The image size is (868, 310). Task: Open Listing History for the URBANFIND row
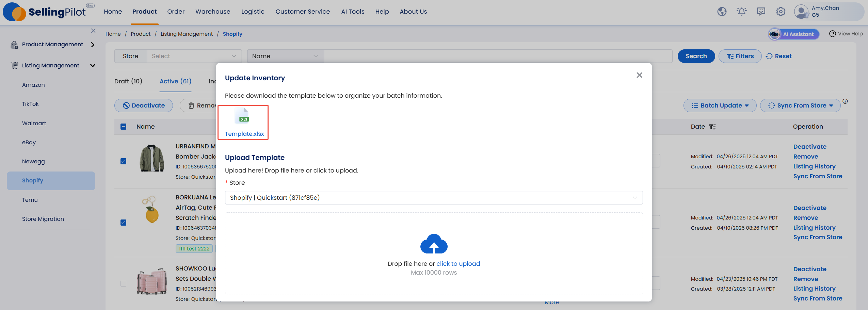814,166
